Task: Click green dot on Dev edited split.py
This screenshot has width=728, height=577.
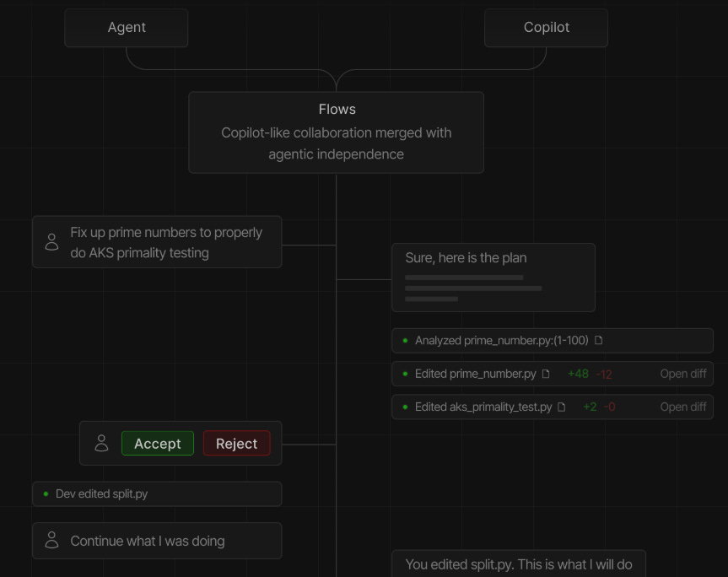Action: pyautogui.click(x=46, y=493)
